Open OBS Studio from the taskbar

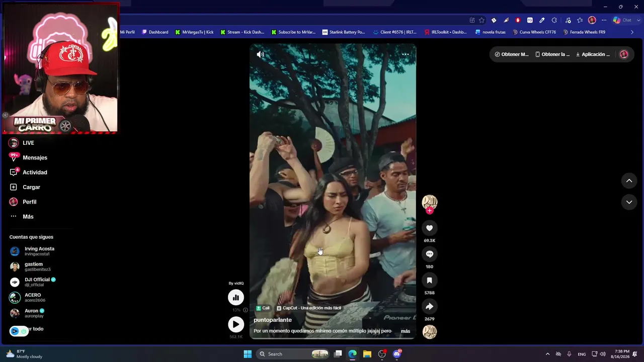[x=382, y=354]
